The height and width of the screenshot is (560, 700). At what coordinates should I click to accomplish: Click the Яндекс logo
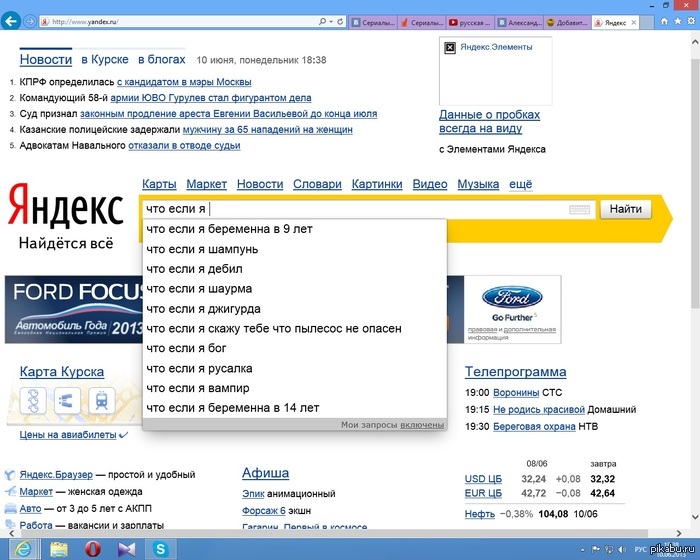coord(66,204)
